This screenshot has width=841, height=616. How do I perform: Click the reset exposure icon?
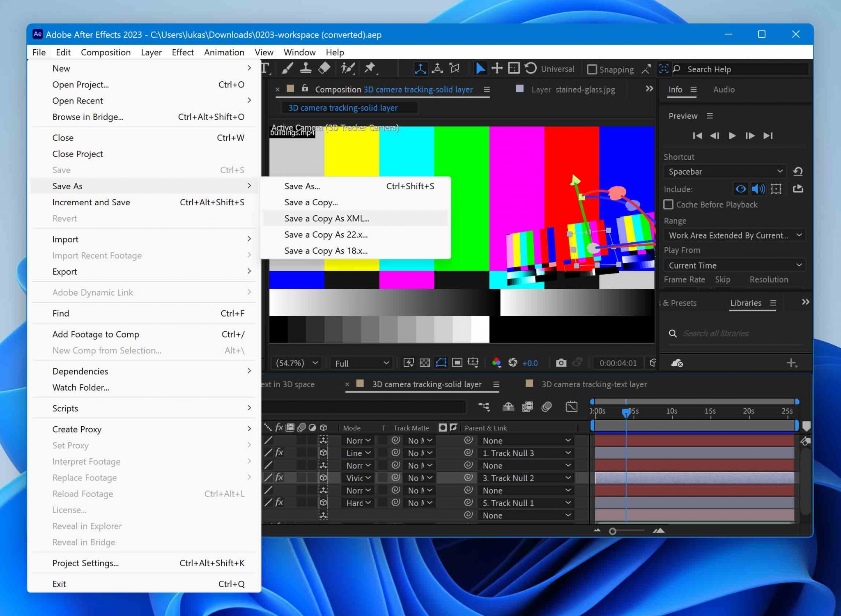click(x=513, y=363)
